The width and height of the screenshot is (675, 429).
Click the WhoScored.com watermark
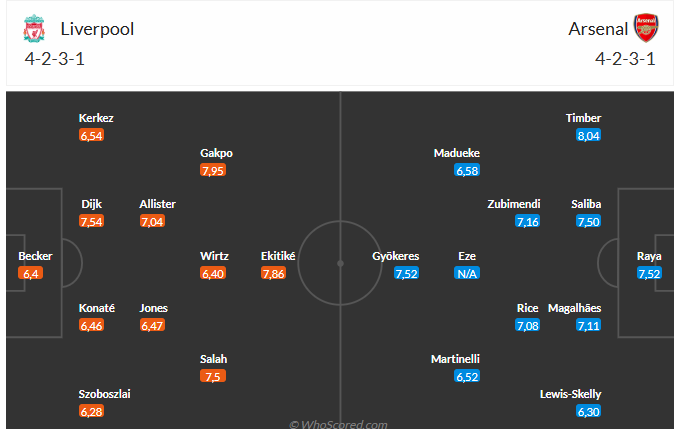coord(338,423)
